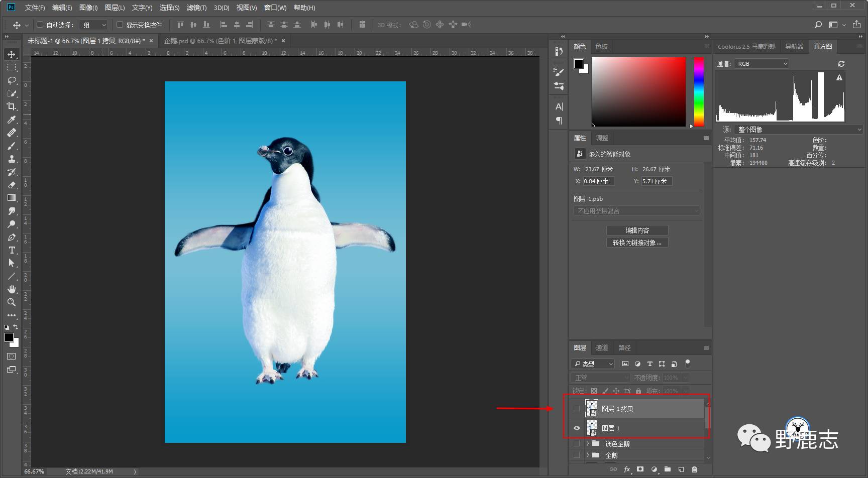The width and height of the screenshot is (868, 478).
Task: Select the 图层 1 拷贝 layer thumbnail
Action: click(x=592, y=408)
